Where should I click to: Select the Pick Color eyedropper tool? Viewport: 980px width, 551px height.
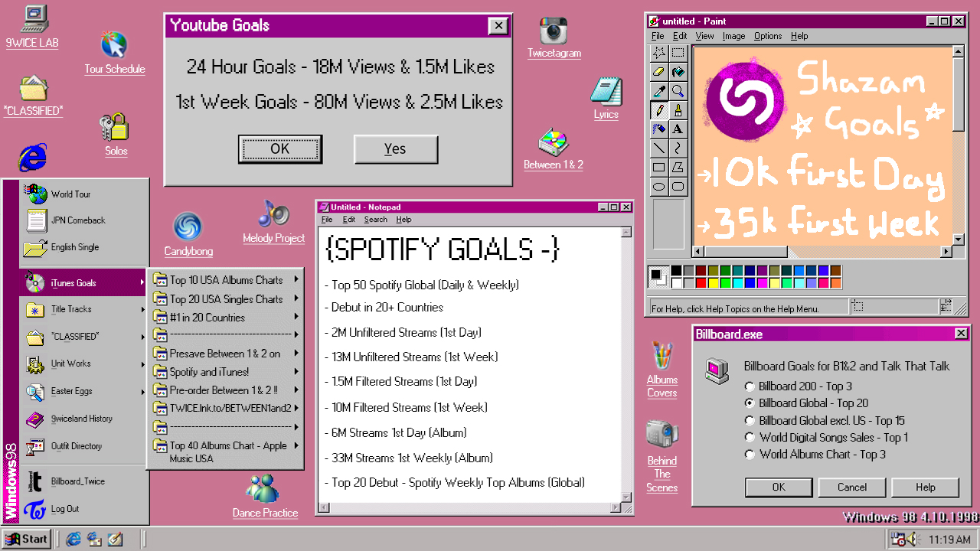(x=658, y=91)
